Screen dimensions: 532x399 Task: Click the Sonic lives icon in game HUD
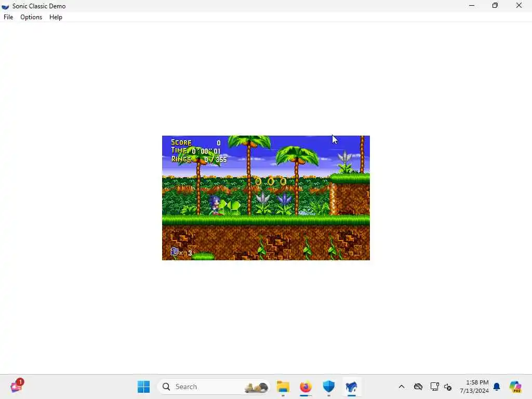175,251
